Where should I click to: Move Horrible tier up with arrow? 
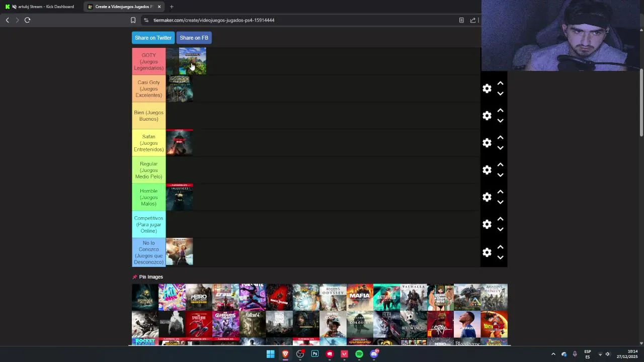(x=500, y=192)
